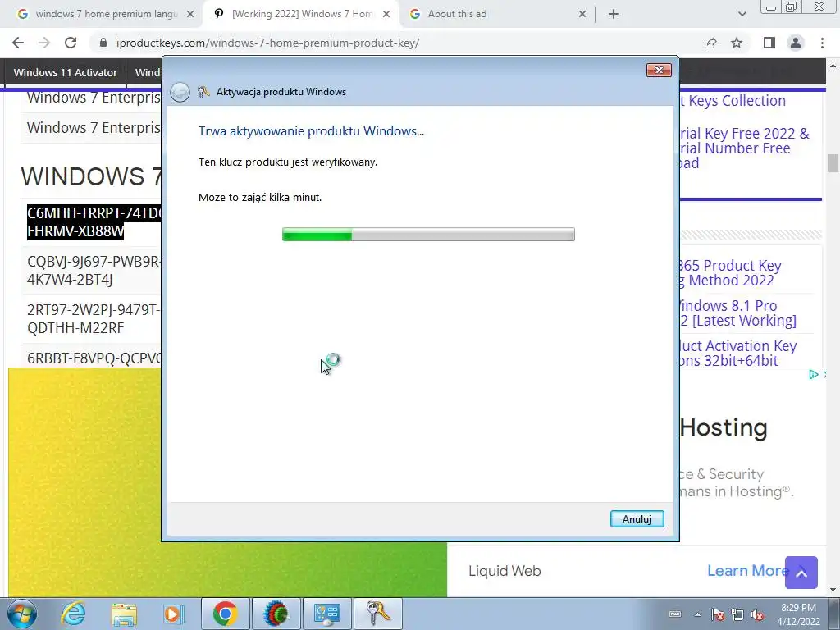Click the key starting CQBVJ-9J697
This screenshot has width=840, height=630.
[x=94, y=271]
